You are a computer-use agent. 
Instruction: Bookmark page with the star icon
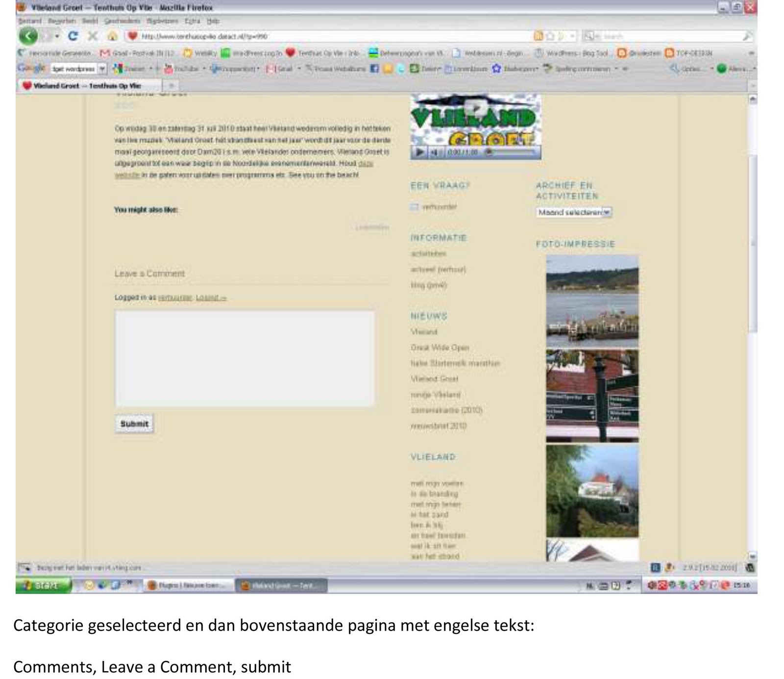pos(550,36)
